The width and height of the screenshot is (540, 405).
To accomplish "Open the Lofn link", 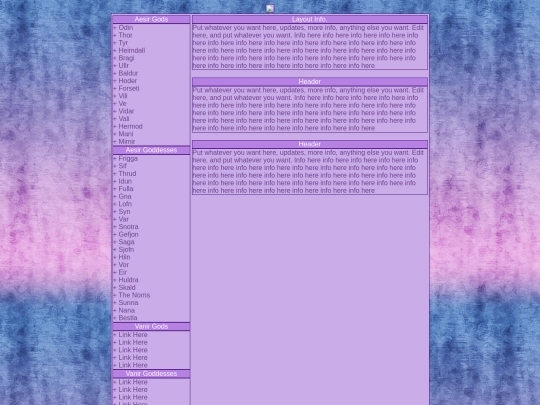I will click(x=125, y=204).
